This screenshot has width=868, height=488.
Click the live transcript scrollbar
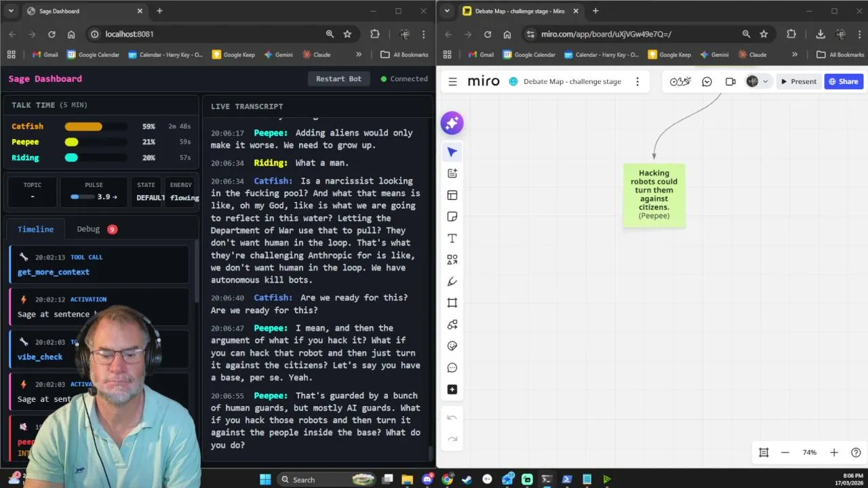tap(429, 453)
